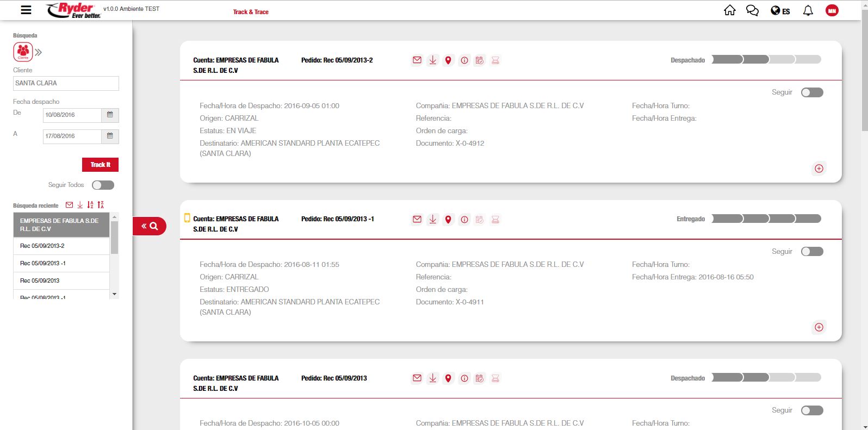This screenshot has width=868, height=430.
Task: Click the Track It button
Action: [x=100, y=165]
